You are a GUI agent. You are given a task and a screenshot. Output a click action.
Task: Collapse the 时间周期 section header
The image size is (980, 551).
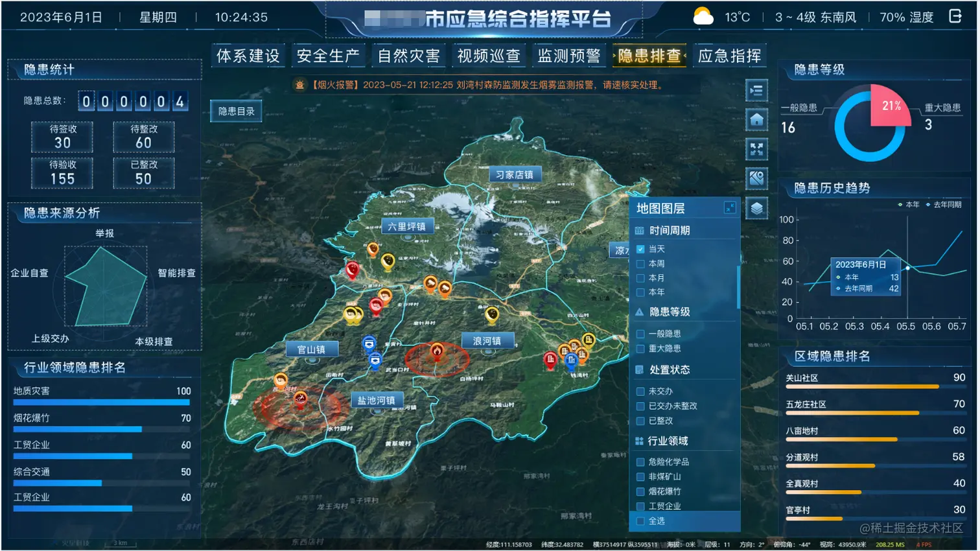[x=684, y=230]
